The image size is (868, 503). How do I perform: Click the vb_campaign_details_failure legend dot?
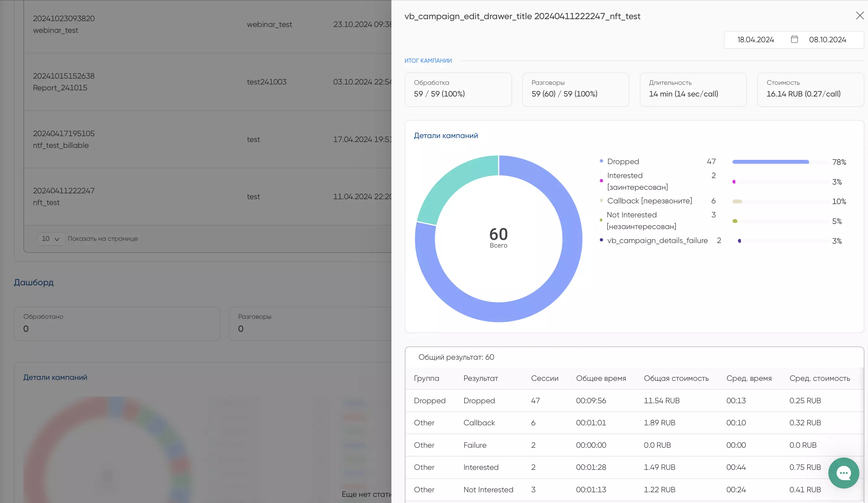click(601, 240)
